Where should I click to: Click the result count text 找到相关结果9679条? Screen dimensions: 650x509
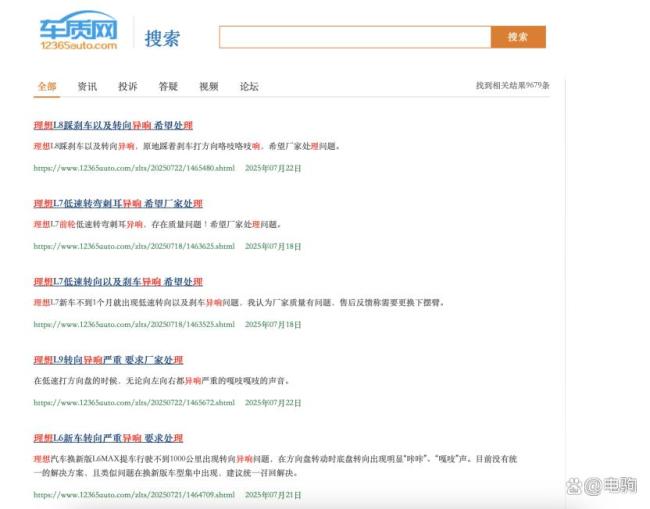512,85
